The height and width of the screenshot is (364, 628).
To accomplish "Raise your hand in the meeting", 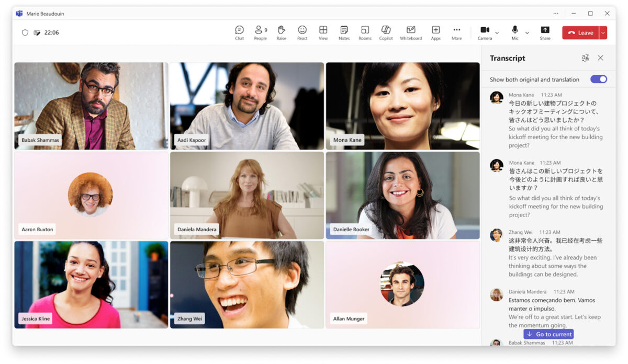I will pos(281,32).
